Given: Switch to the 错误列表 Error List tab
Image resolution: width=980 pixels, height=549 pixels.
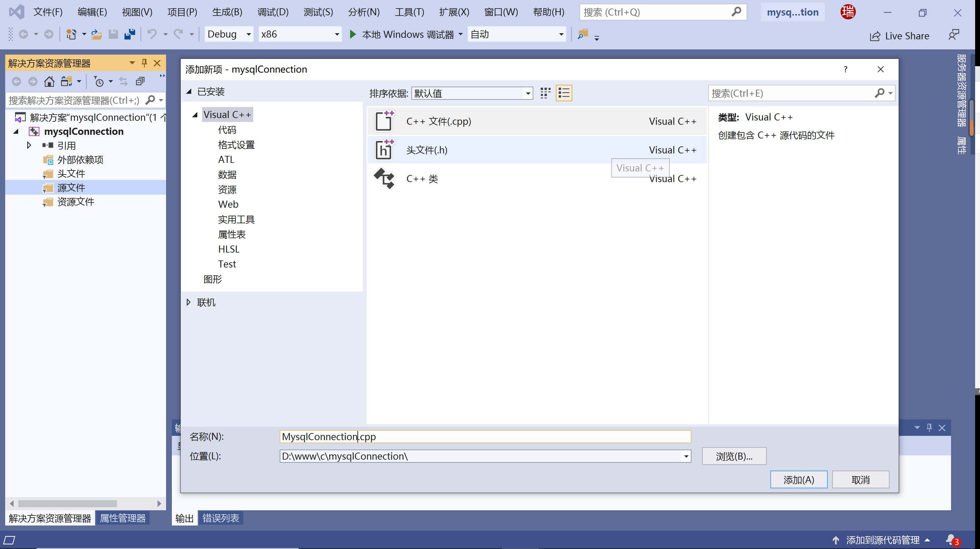Looking at the screenshot, I should [221, 518].
